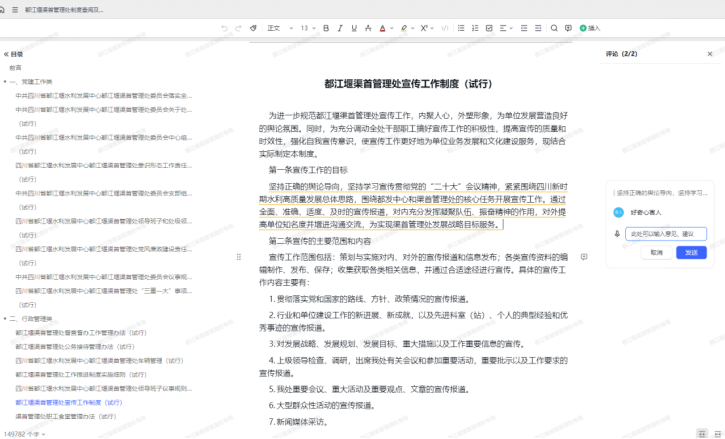Open the search magnifier tool
Screen dimensions: 725x439
pyautogui.click(x=554, y=28)
